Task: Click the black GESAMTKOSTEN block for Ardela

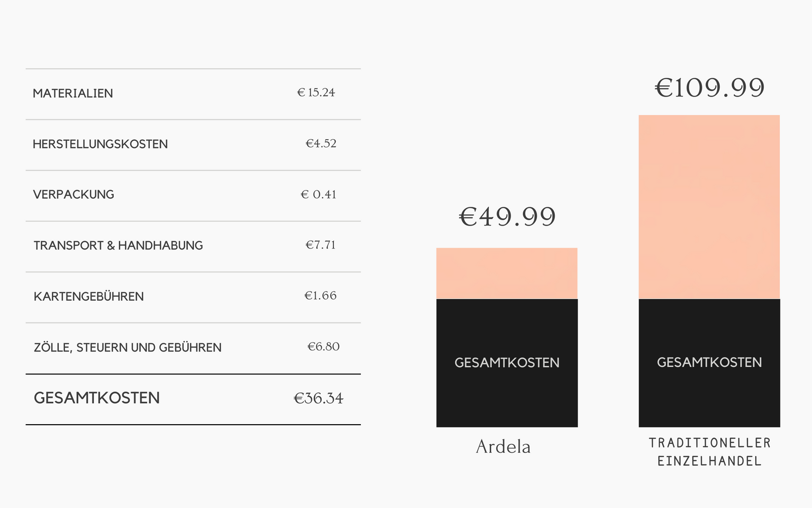Action: [507, 363]
